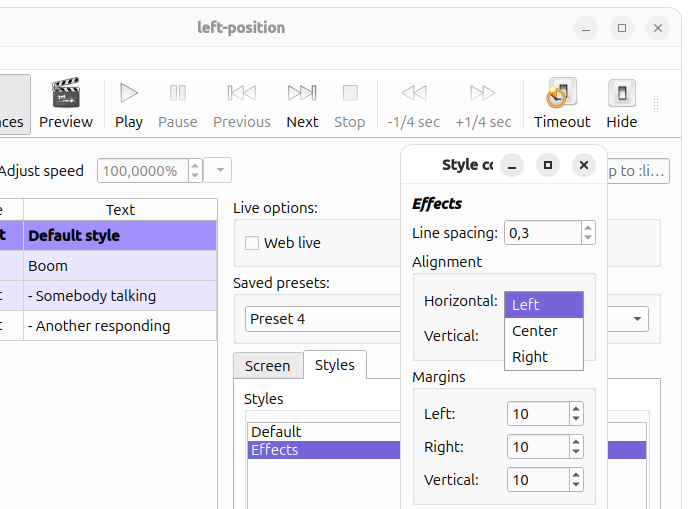The image size is (690, 509).
Task: Select the Effects style in Styles list
Action: pos(324,450)
